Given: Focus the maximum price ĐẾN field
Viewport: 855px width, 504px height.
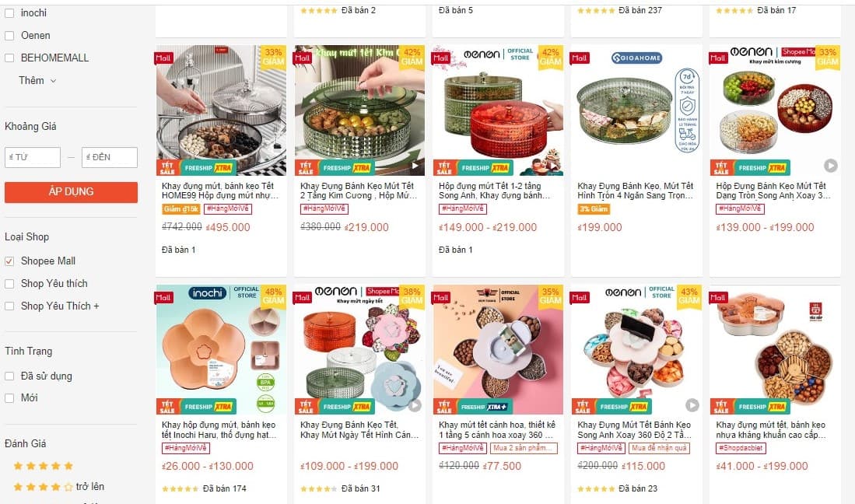Looking at the screenshot, I should click(x=110, y=157).
